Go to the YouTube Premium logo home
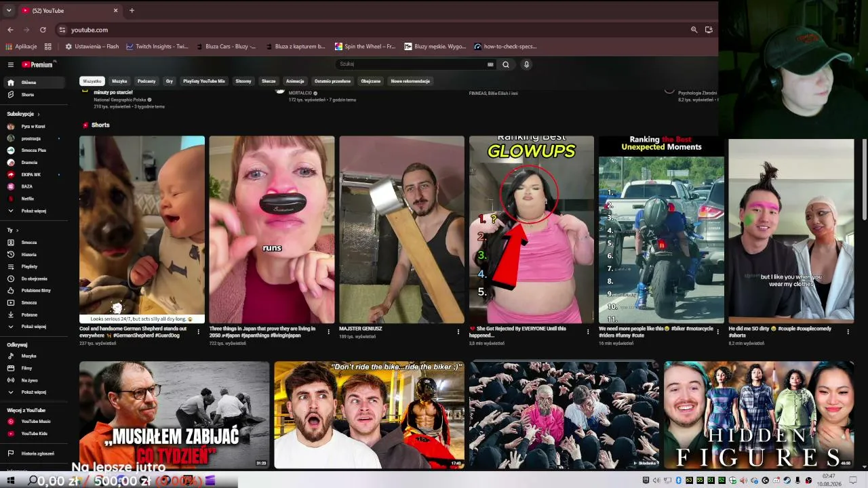 point(37,64)
